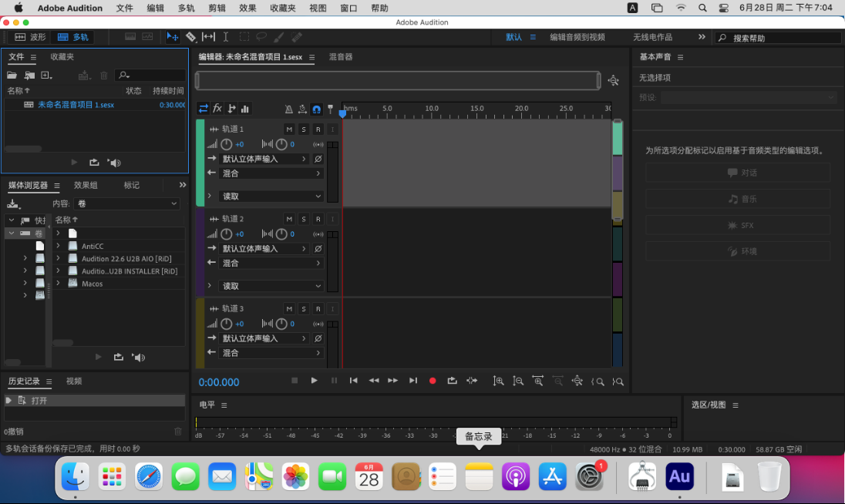Select the 默认 workspace
845x504 pixels.
click(x=513, y=37)
